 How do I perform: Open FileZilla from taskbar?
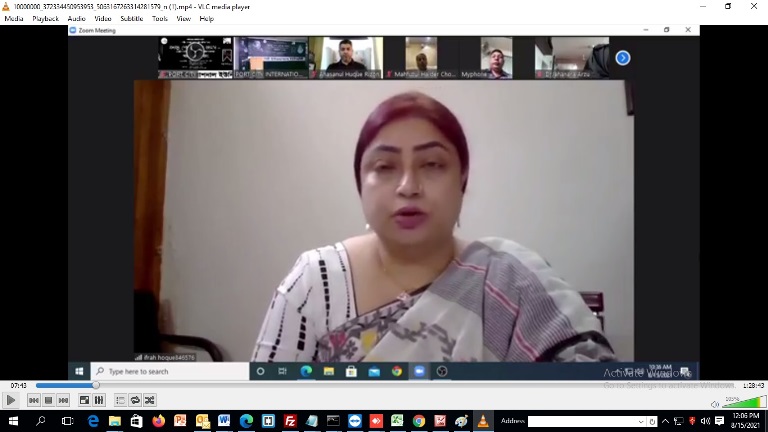point(290,421)
